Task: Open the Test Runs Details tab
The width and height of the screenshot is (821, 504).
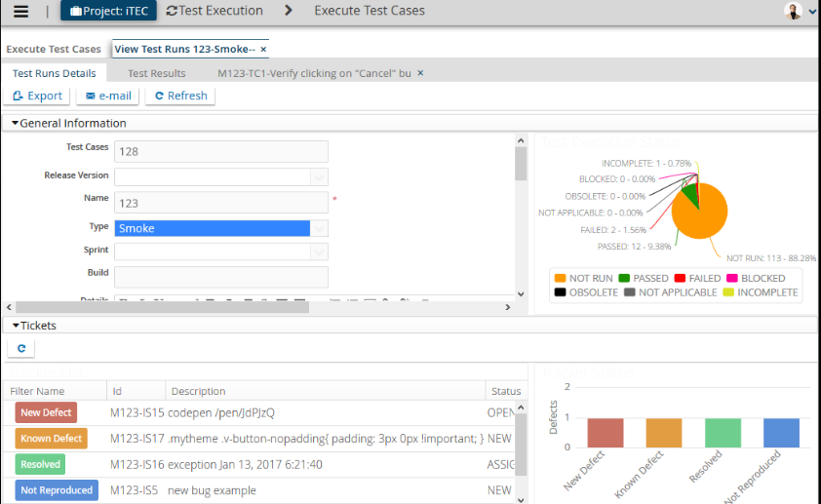Action: (x=54, y=73)
